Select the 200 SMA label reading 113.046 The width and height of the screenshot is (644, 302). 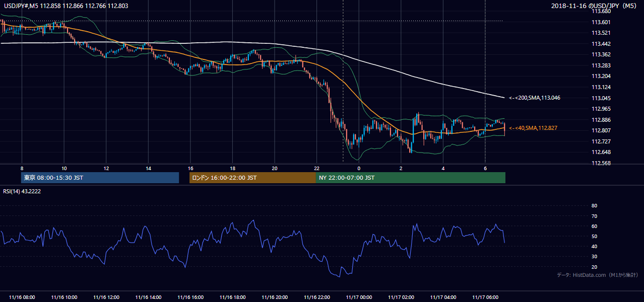534,98
